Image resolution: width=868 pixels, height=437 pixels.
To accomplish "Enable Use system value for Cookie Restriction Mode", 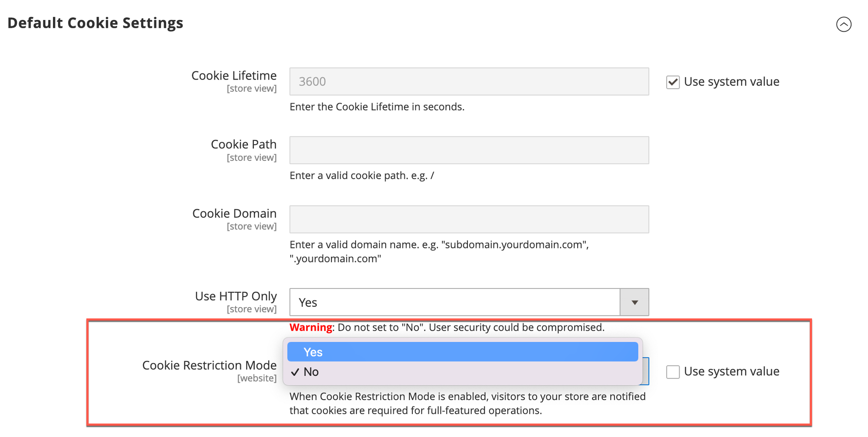I will 673,371.
